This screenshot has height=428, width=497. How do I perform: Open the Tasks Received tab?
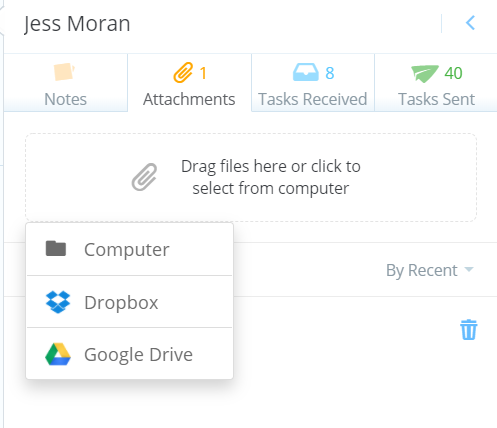click(x=313, y=83)
